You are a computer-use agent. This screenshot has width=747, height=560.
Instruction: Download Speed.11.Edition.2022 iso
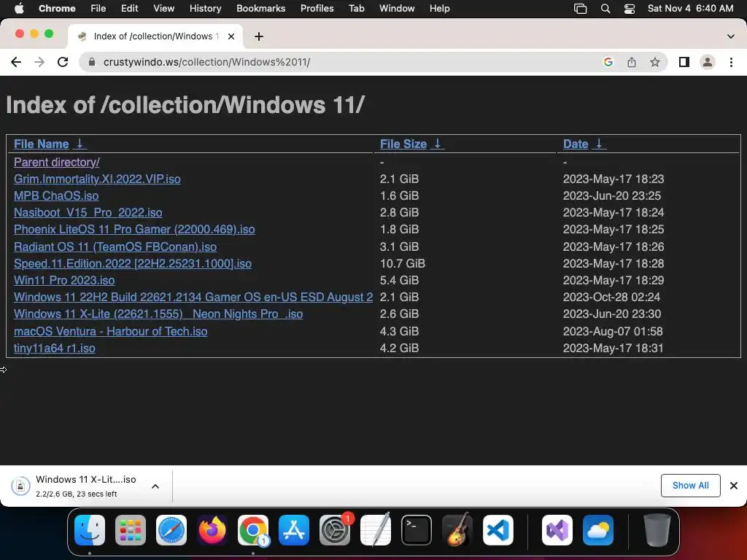[x=133, y=263]
